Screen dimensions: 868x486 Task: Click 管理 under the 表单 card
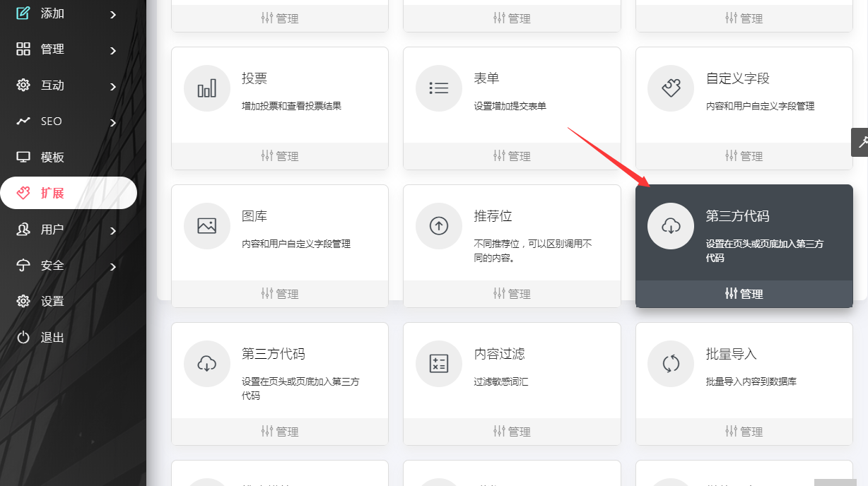point(512,155)
